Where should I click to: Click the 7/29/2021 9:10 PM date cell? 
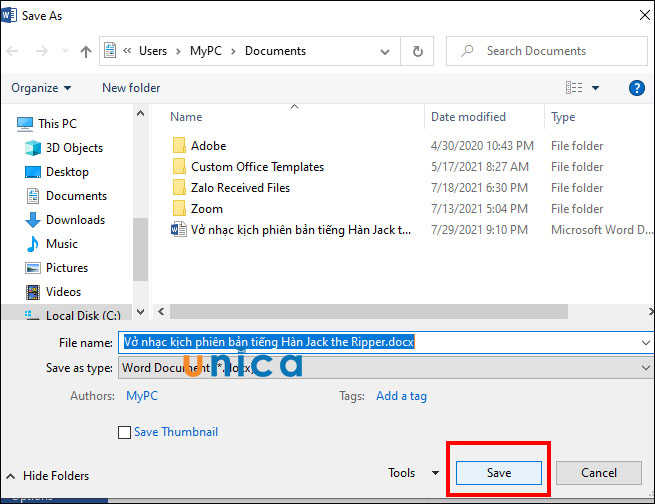point(479,230)
